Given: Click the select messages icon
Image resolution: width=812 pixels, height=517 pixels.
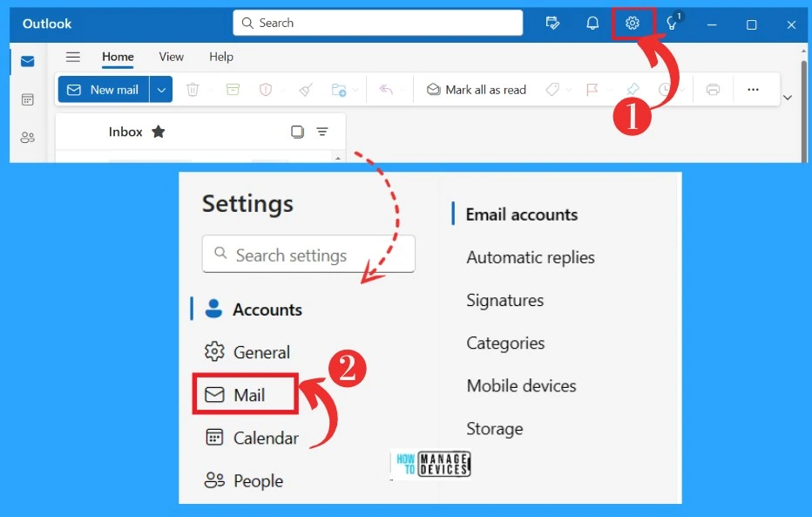Looking at the screenshot, I should 297,132.
